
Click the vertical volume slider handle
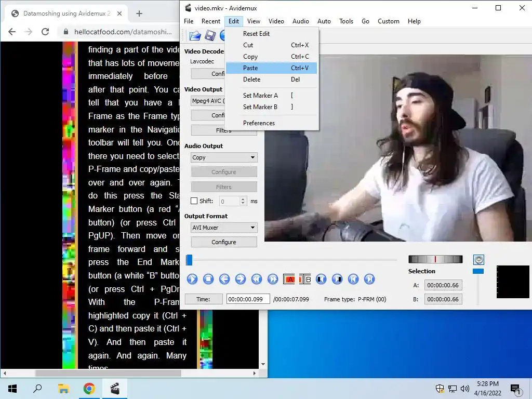tap(478, 271)
